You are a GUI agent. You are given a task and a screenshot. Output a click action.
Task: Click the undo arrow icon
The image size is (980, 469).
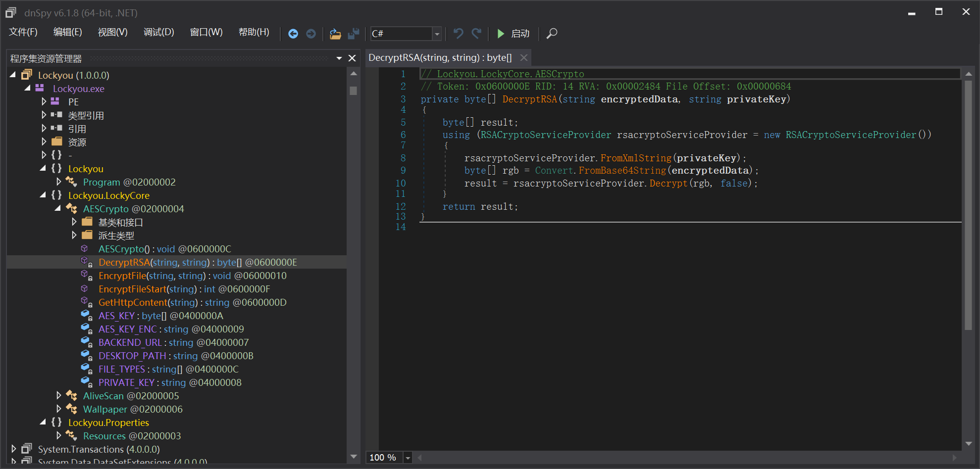458,34
